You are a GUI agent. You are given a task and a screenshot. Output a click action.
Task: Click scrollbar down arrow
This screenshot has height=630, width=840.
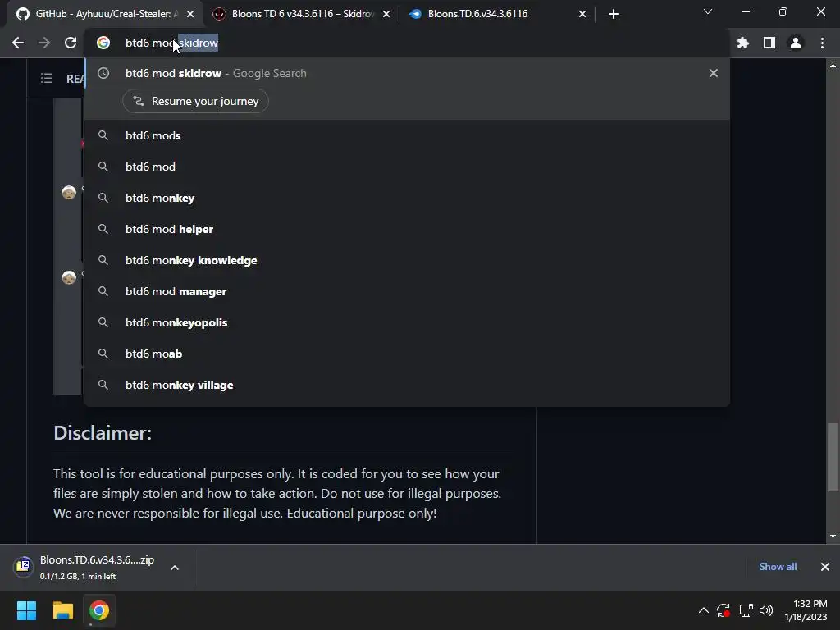pos(833,536)
